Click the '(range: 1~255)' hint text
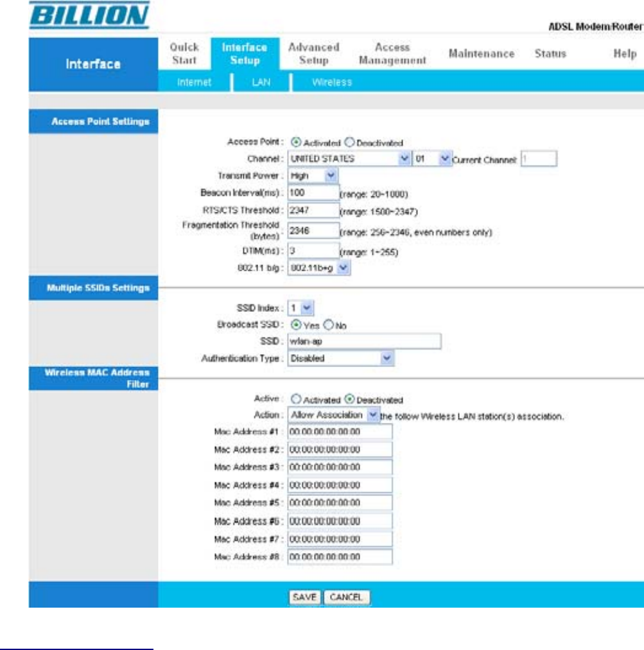This screenshot has width=644, height=650. point(369,252)
